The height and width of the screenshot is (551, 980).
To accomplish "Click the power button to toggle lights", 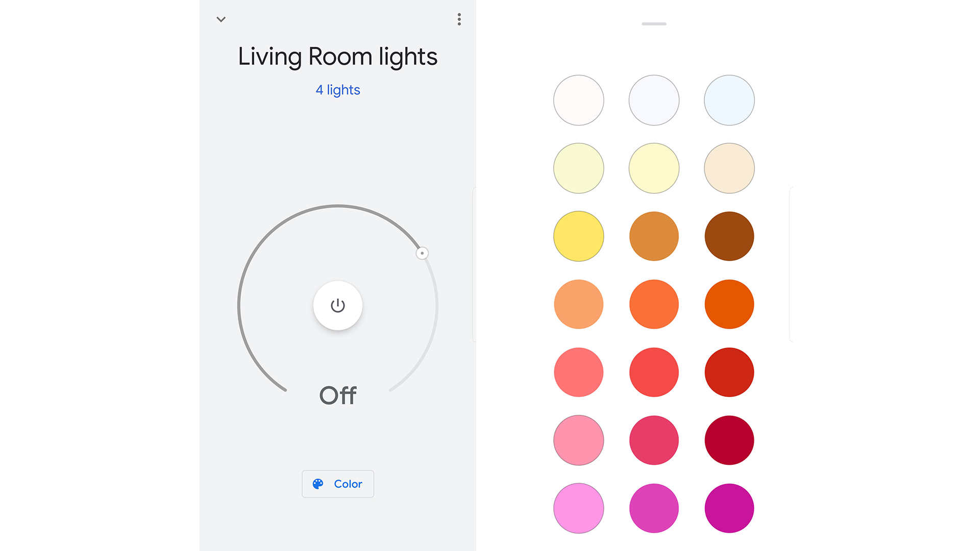I will click(x=336, y=306).
